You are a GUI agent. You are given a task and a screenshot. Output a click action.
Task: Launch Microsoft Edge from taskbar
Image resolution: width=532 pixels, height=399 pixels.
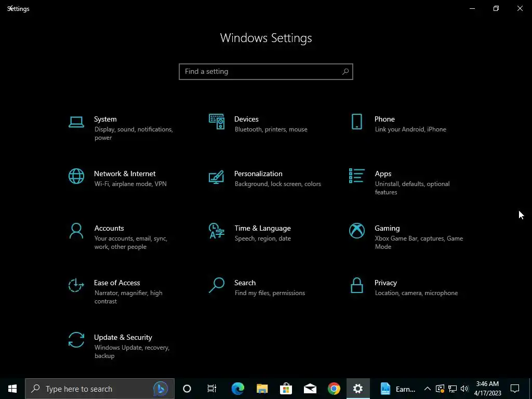238,389
